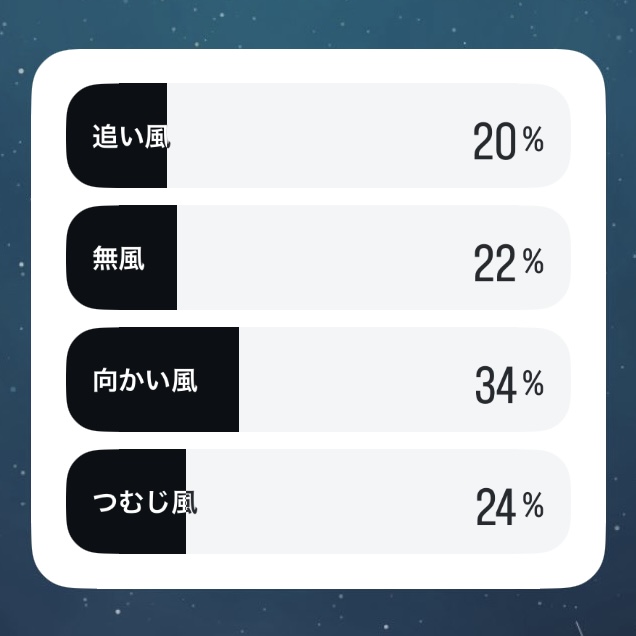The image size is (636, 636).
Task: Click the 24 vote percentage number
Action: pyautogui.click(x=495, y=508)
